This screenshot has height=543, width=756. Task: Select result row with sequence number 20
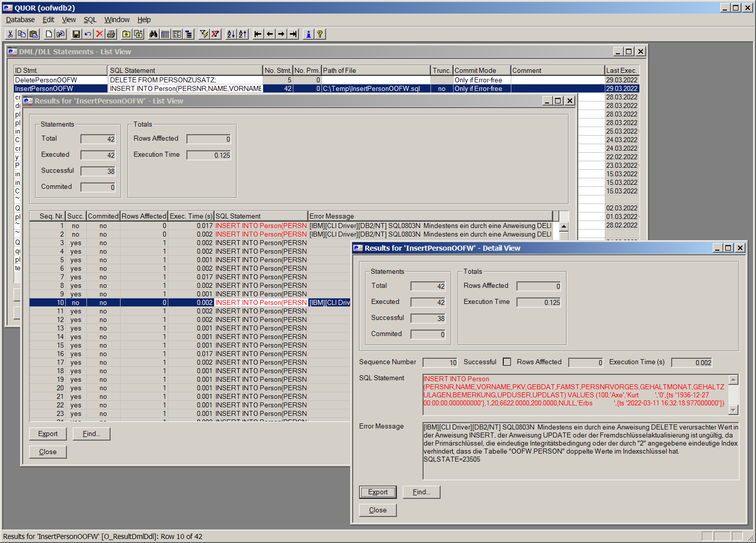[190, 388]
